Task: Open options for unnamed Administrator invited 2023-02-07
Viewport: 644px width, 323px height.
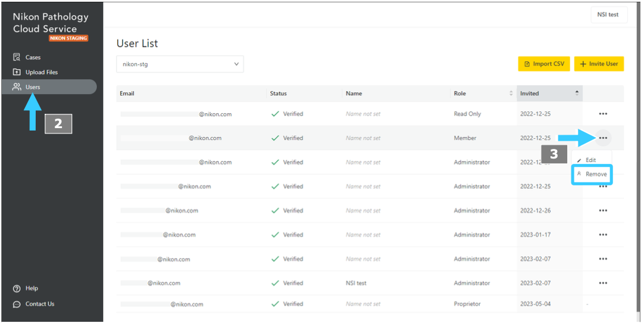Action: (603, 259)
